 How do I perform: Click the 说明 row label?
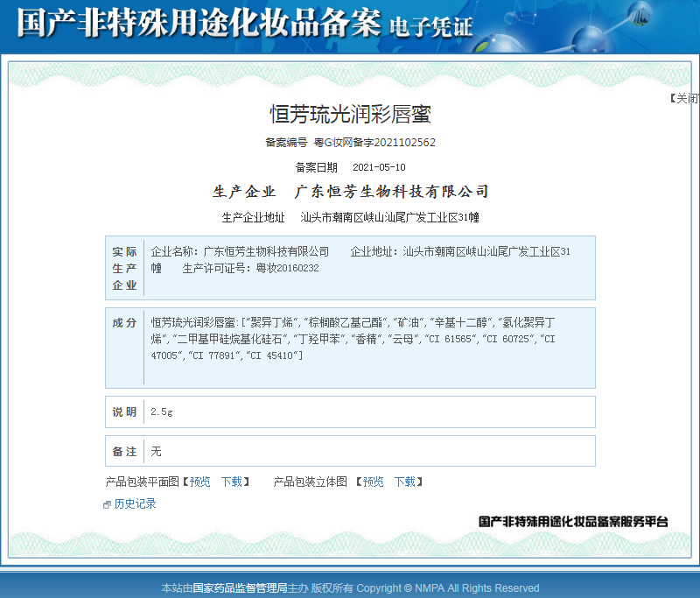pos(124,412)
